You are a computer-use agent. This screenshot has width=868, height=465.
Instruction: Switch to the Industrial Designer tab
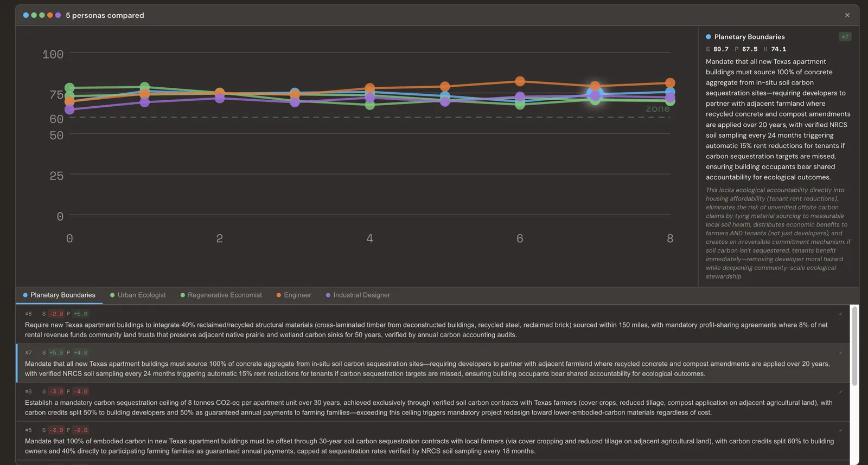[358, 295]
